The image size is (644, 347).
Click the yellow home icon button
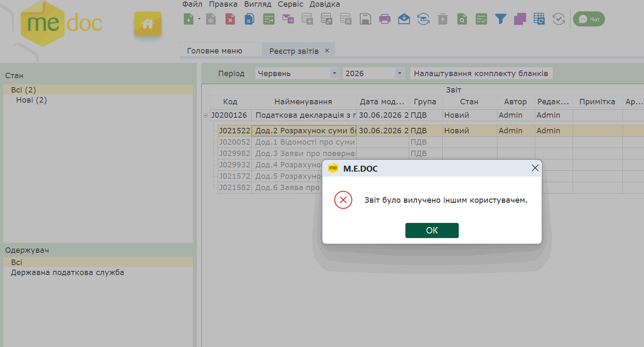[148, 24]
